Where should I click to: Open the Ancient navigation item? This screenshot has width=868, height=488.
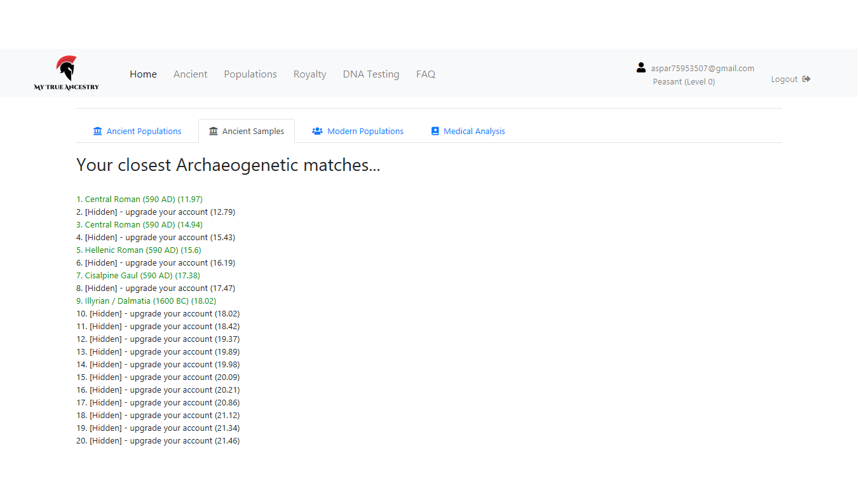tap(191, 74)
